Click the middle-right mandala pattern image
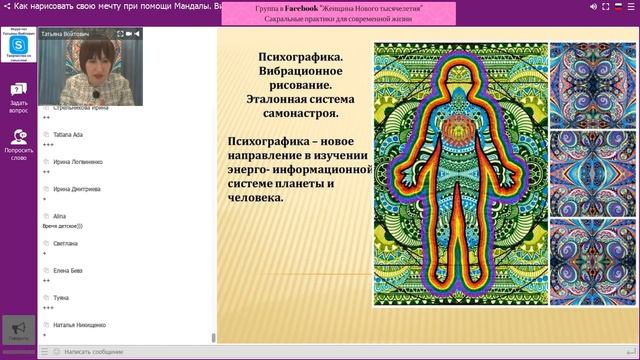Viewport: 640px width, 360px height. [593, 173]
